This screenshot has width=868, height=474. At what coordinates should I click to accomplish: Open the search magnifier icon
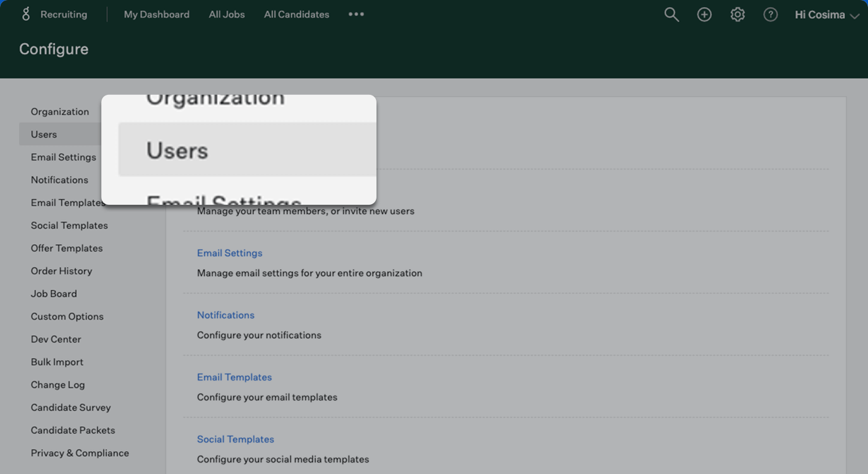pos(672,15)
